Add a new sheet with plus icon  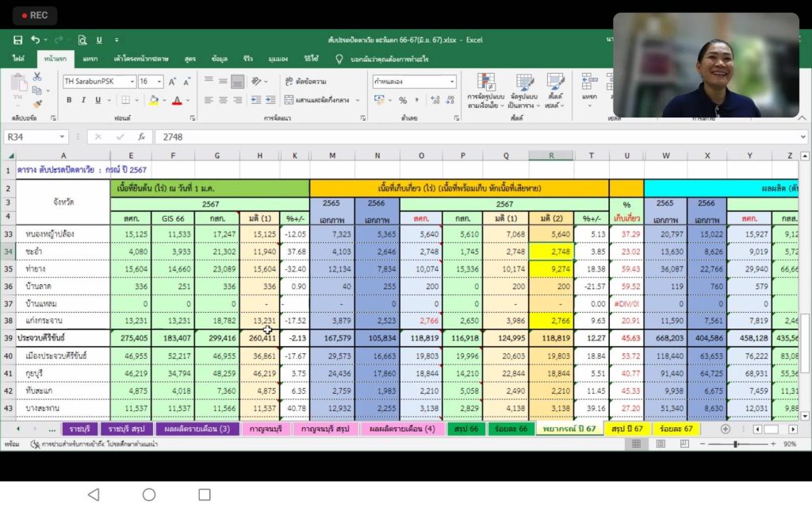tap(725, 429)
